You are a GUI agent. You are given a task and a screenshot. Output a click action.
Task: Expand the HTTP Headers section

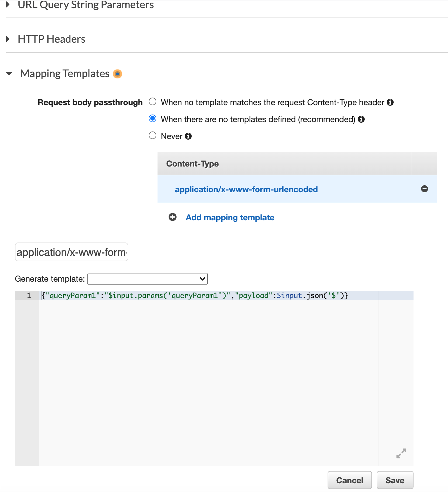coord(8,39)
